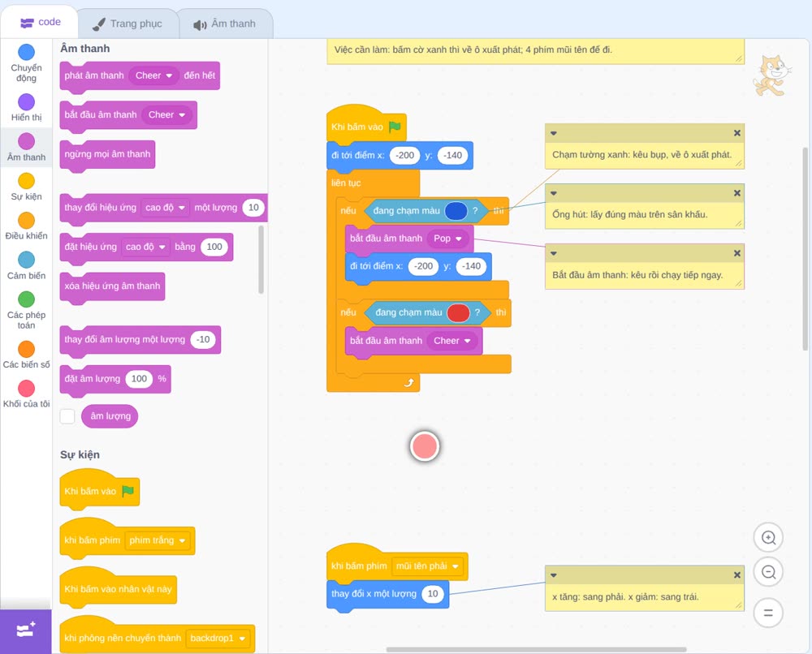
Task: Click the 'xóa hiệu ứng âm thanh' block
Action: click(112, 286)
